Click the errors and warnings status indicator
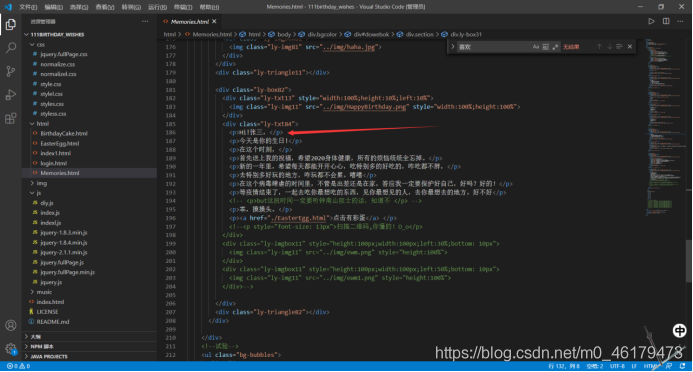This screenshot has height=372, width=693. click(19, 366)
